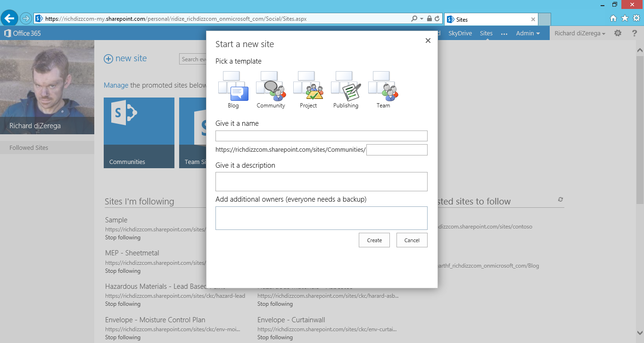
Task: Close the Start a new site dialog
Action: click(x=428, y=41)
